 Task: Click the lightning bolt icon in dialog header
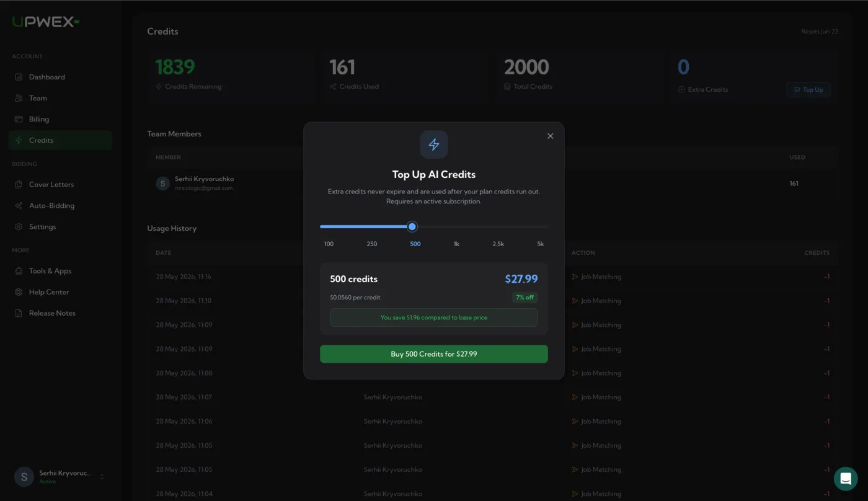[x=434, y=144]
